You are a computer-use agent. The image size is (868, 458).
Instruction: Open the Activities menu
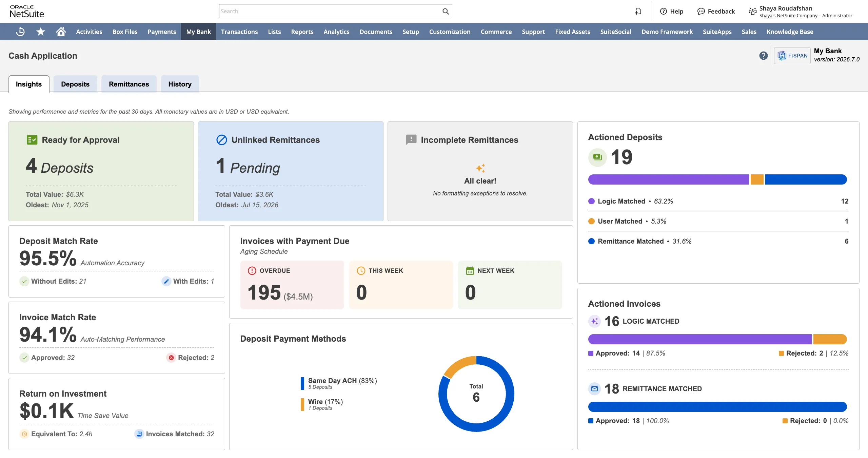tap(89, 32)
